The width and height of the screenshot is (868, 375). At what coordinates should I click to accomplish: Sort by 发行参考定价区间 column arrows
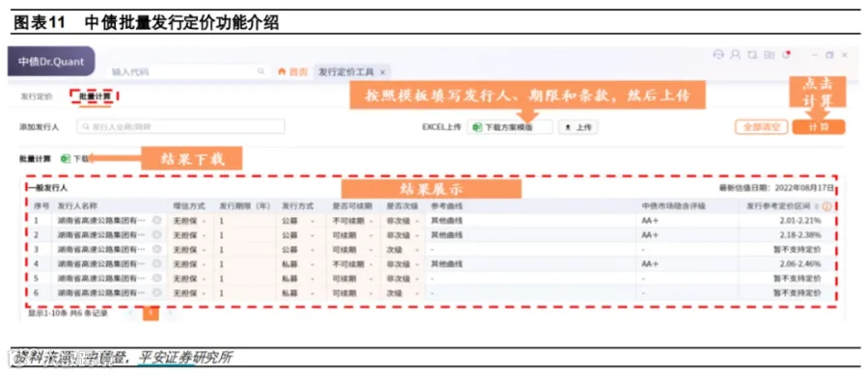coord(817,206)
